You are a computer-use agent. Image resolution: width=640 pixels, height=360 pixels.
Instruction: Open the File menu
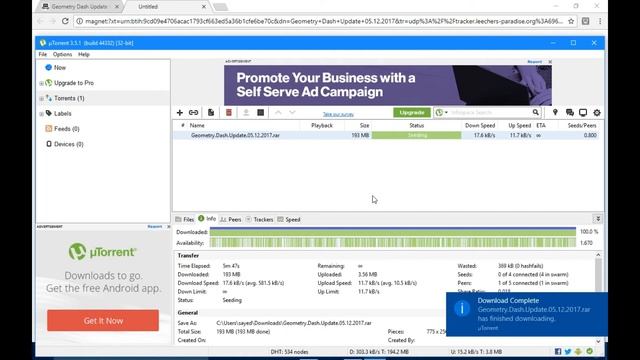(42, 54)
